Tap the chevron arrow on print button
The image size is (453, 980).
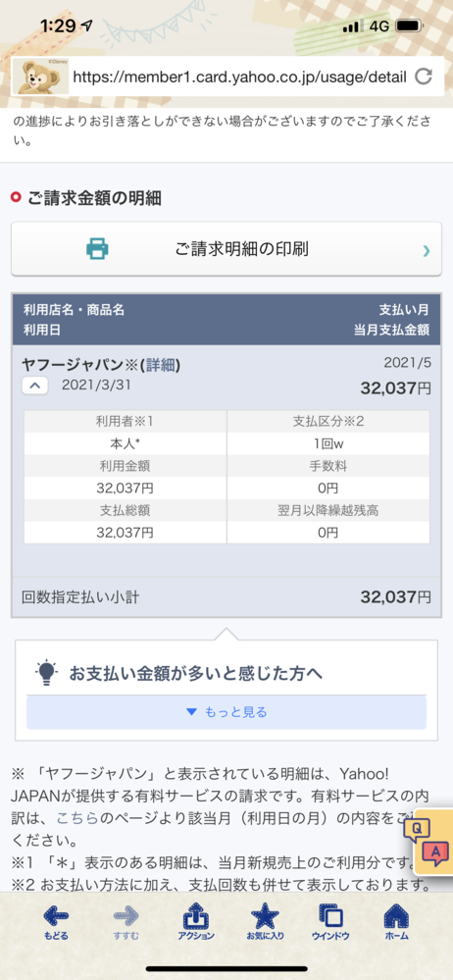[427, 250]
